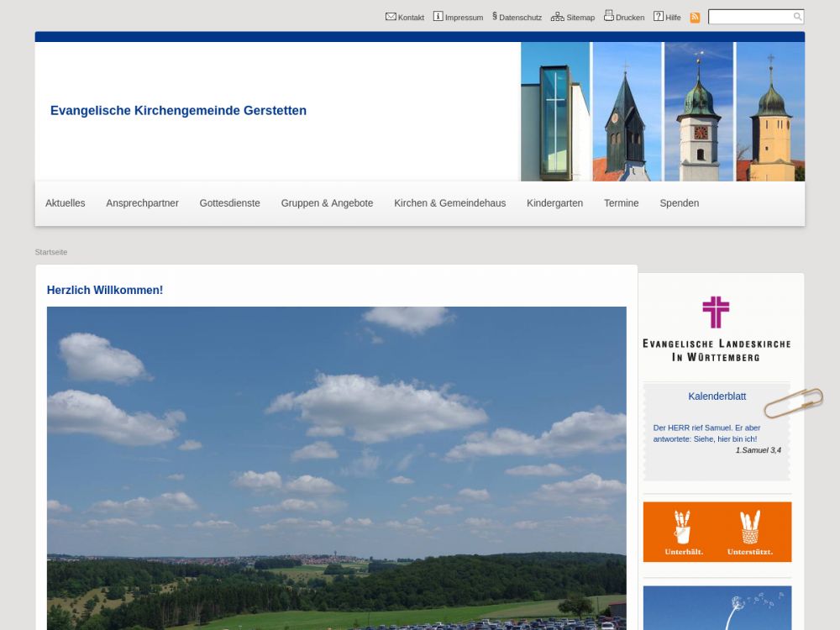
Task: Click the Drucken printer icon
Action: [x=609, y=16]
